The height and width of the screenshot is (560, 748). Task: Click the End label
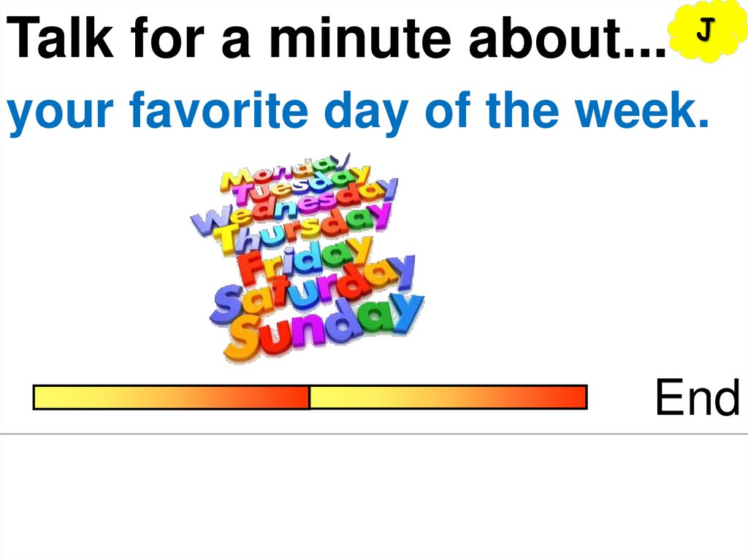coord(696,397)
